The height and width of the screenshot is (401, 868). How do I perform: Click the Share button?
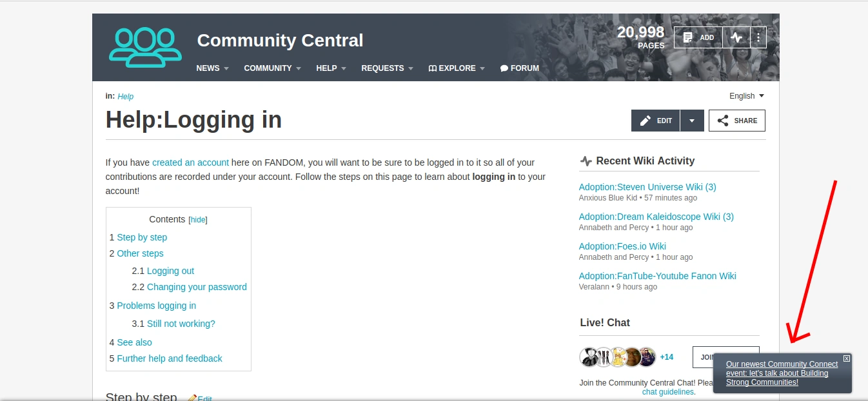click(x=736, y=121)
